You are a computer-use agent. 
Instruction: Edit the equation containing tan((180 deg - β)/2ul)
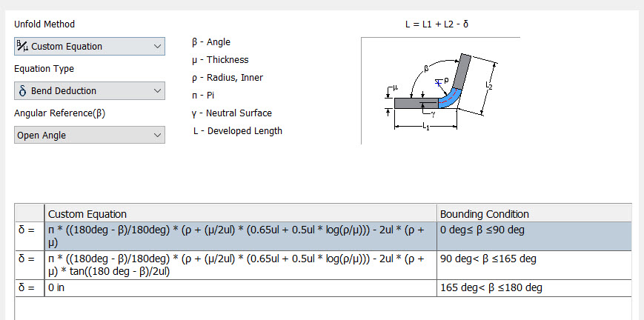[x=240, y=265]
